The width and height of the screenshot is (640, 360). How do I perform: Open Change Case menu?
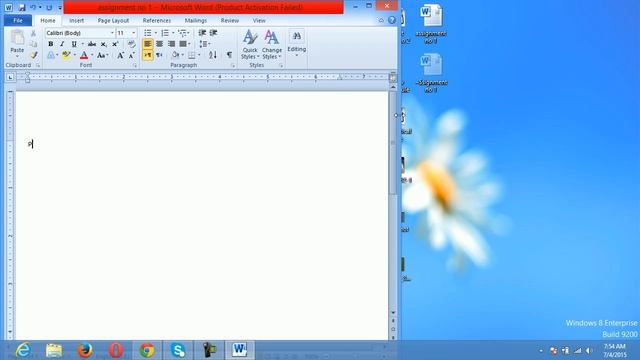point(102,55)
